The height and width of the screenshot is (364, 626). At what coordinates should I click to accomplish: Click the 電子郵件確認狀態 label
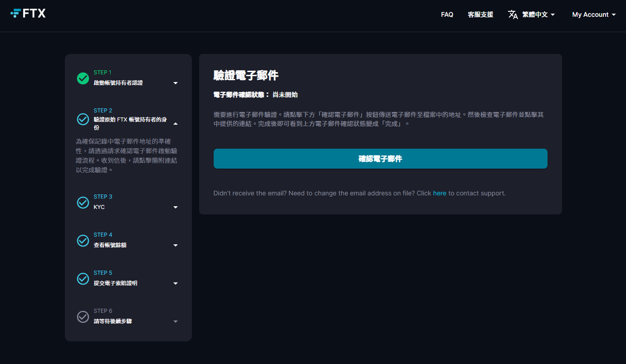241,95
